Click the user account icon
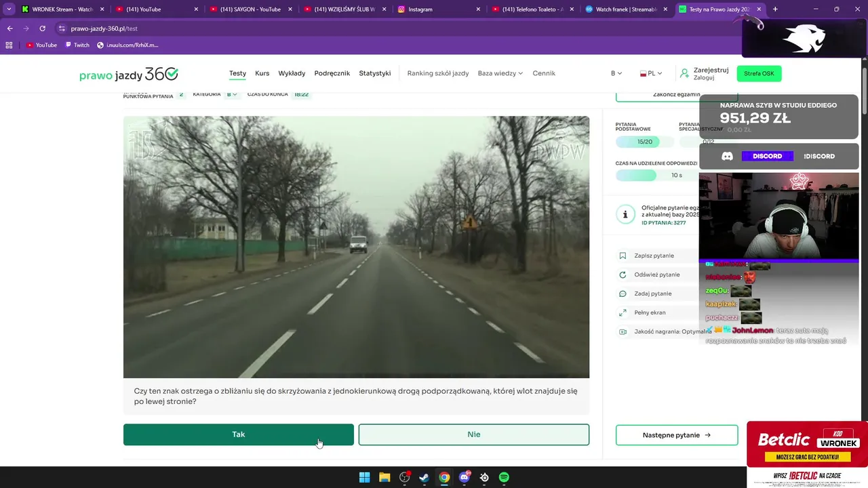This screenshot has width=868, height=488. point(685,73)
